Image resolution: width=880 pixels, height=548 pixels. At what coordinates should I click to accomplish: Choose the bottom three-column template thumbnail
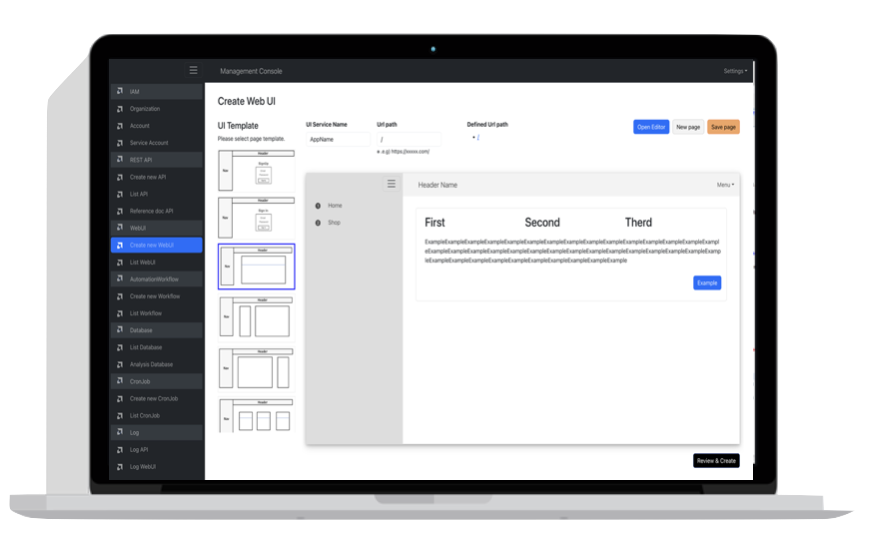(x=257, y=415)
